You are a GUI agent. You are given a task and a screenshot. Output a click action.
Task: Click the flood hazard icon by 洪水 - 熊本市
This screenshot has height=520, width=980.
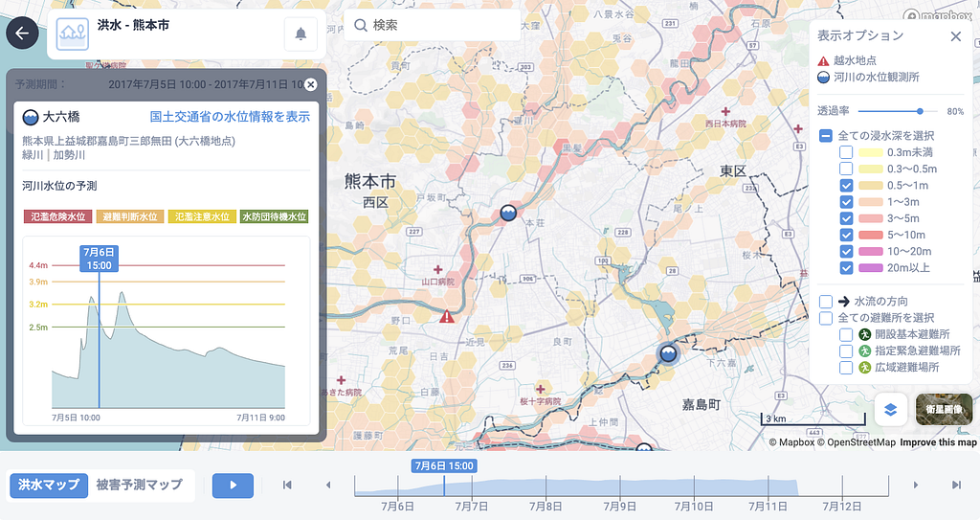click(73, 34)
